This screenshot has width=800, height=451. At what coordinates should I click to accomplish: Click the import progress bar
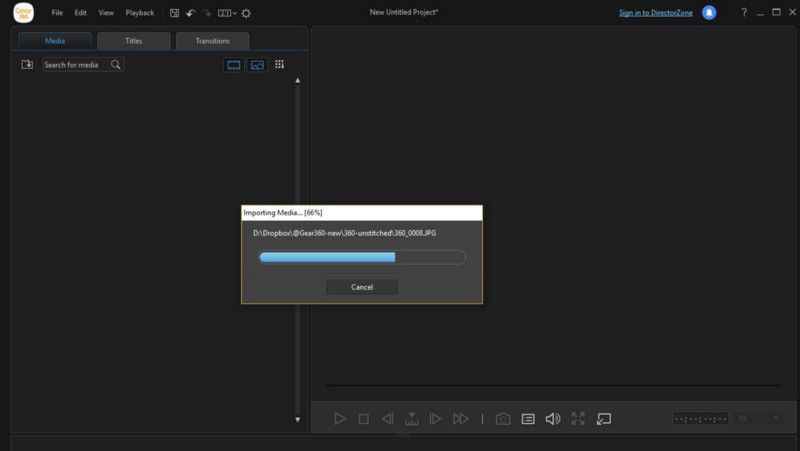(362, 257)
